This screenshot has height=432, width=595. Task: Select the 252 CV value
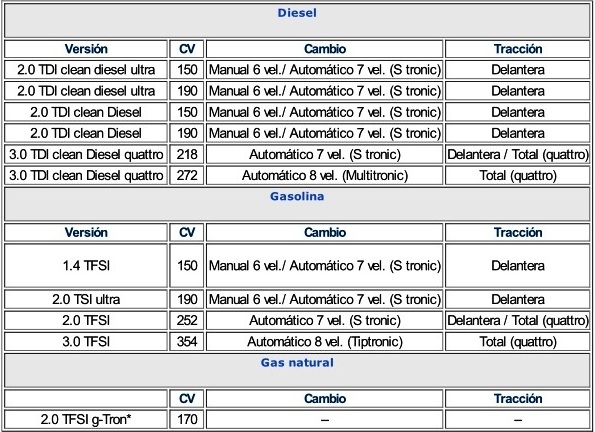pos(187,320)
